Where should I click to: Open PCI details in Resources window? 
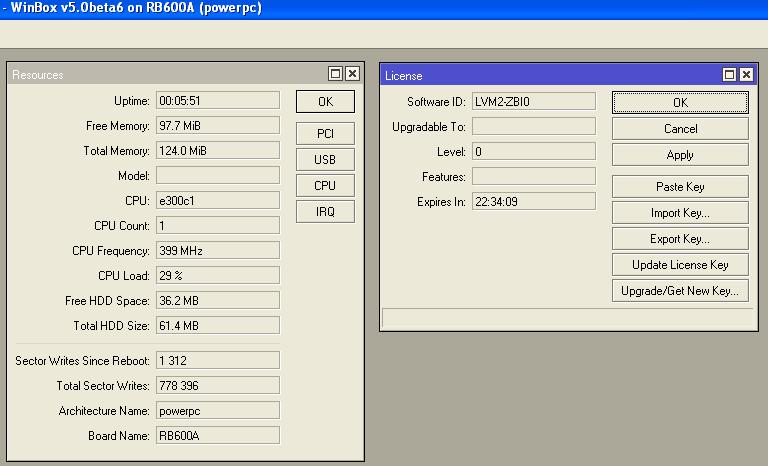click(x=325, y=133)
